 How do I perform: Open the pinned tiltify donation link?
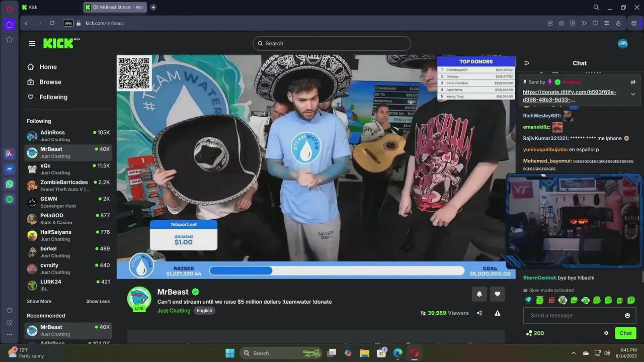[x=570, y=96]
